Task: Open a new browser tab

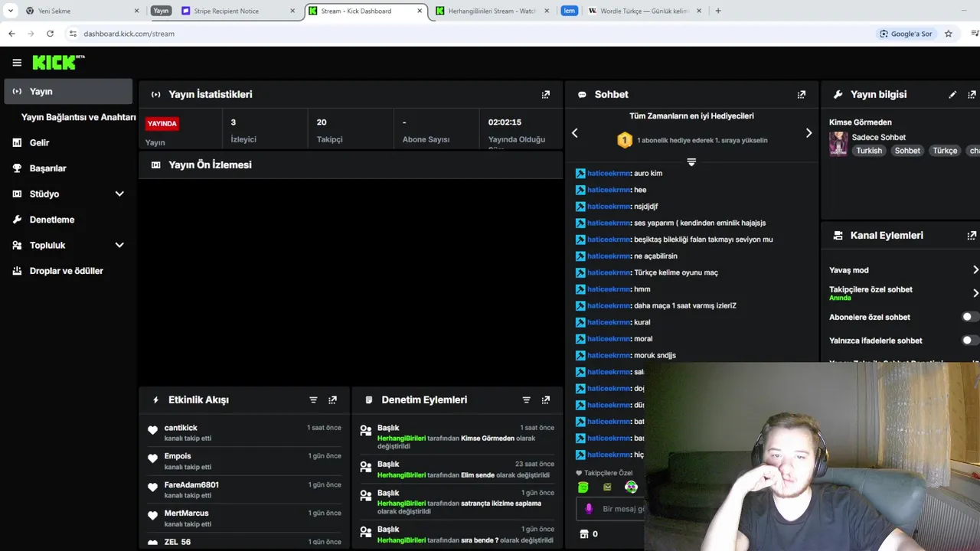Action: click(x=717, y=11)
